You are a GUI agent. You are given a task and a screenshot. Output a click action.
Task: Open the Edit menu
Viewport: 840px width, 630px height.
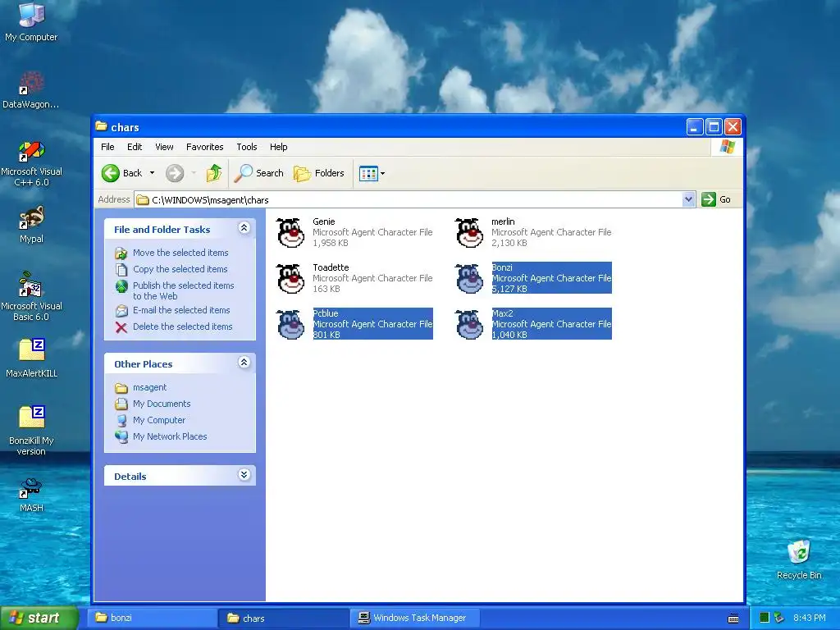(135, 147)
